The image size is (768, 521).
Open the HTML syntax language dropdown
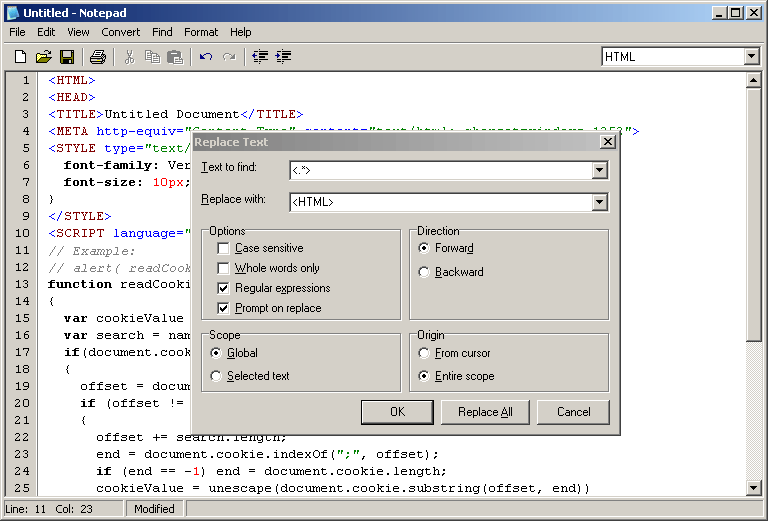pos(752,56)
